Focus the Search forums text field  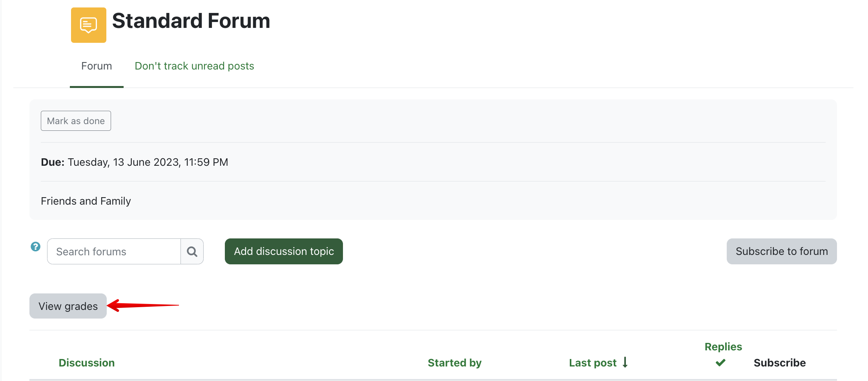pos(114,251)
